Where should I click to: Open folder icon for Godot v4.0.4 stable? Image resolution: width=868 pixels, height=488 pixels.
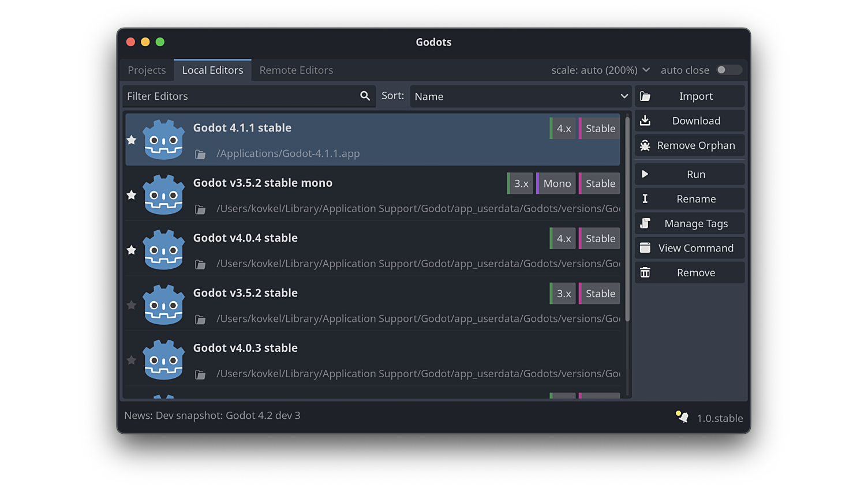coord(200,264)
